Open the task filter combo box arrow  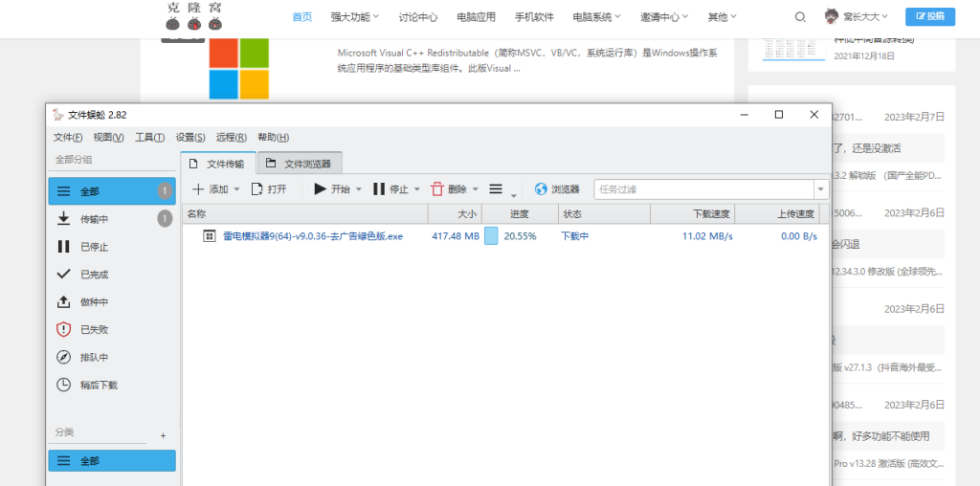[821, 189]
